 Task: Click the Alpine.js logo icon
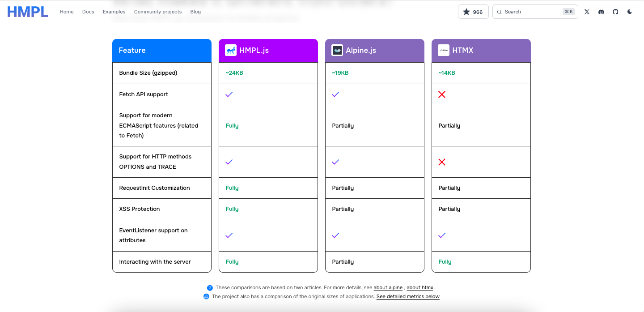tap(337, 50)
